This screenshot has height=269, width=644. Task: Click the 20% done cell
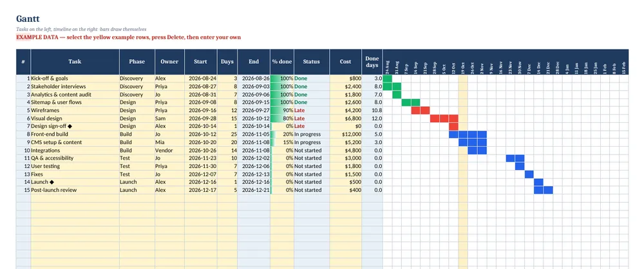(282, 134)
